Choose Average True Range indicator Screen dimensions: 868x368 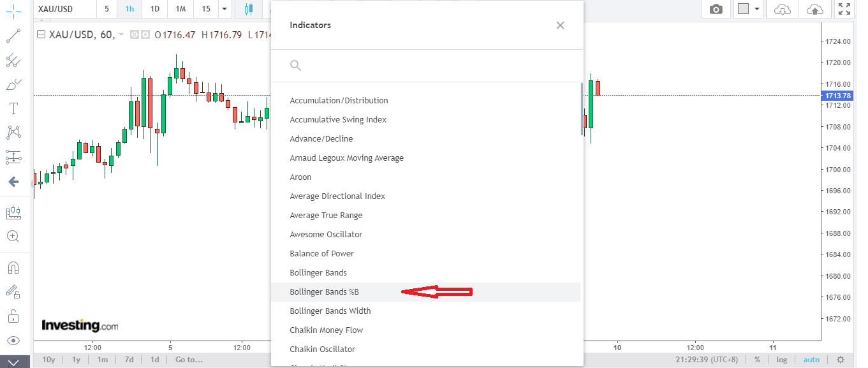point(326,216)
